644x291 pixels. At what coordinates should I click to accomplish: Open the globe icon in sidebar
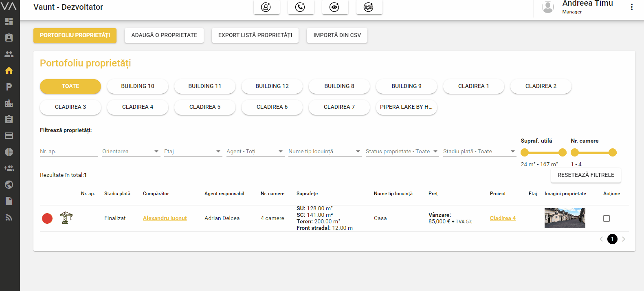click(9, 185)
